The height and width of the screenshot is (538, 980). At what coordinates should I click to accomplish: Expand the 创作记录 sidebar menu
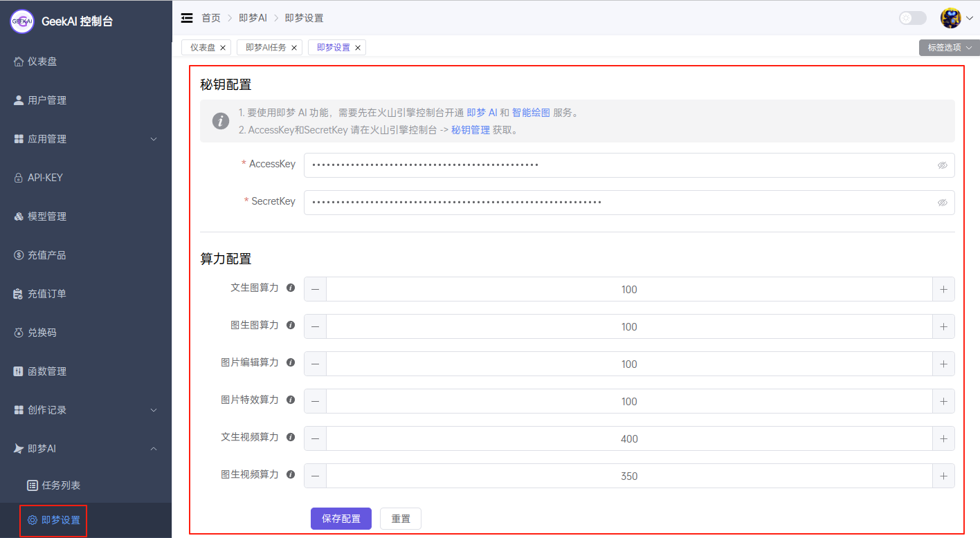point(86,410)
